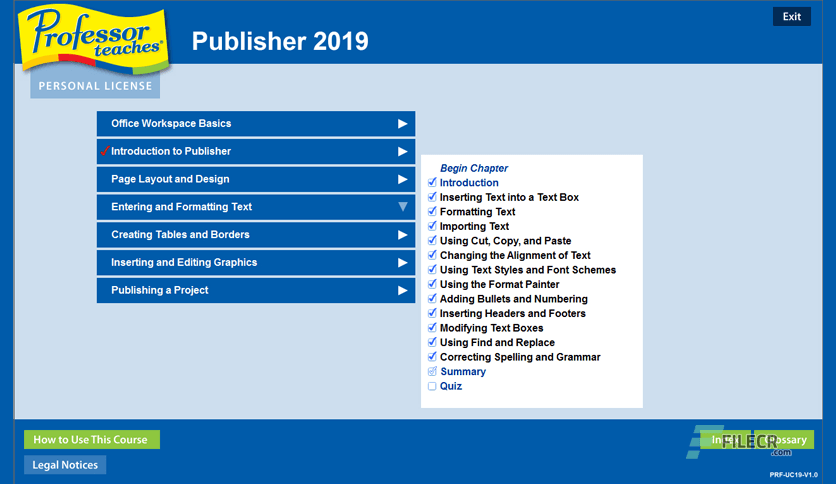Toggle Inserting Headers and Footers checkbox
The width and height of the screenshot is (836, 484).
click(x=432, y=313)
